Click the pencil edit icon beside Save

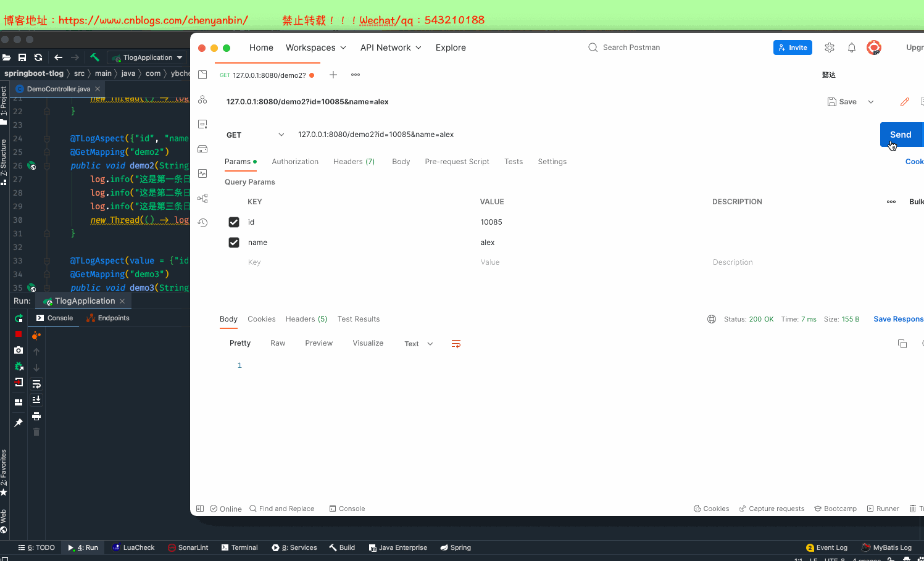905,102
